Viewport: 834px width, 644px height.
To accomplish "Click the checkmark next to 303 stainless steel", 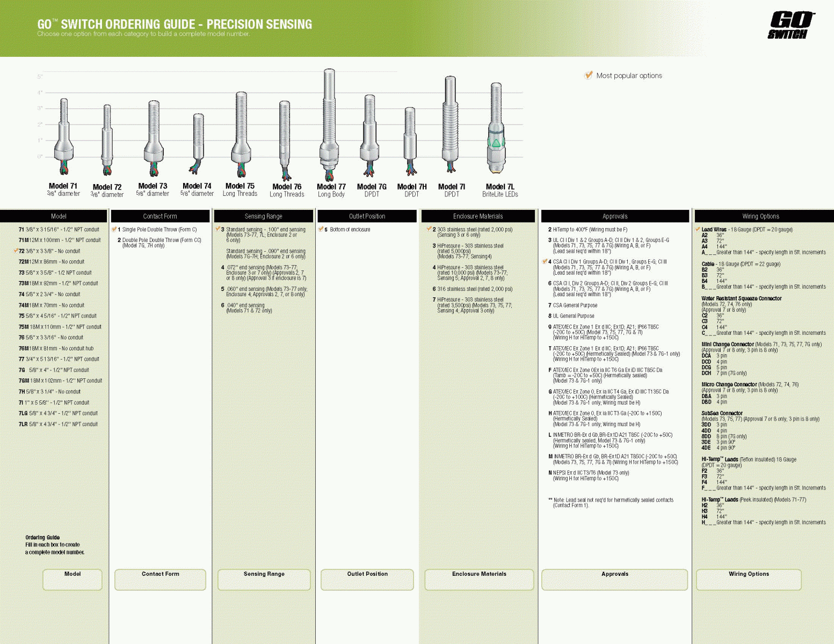I will click(x=429, y=229).
